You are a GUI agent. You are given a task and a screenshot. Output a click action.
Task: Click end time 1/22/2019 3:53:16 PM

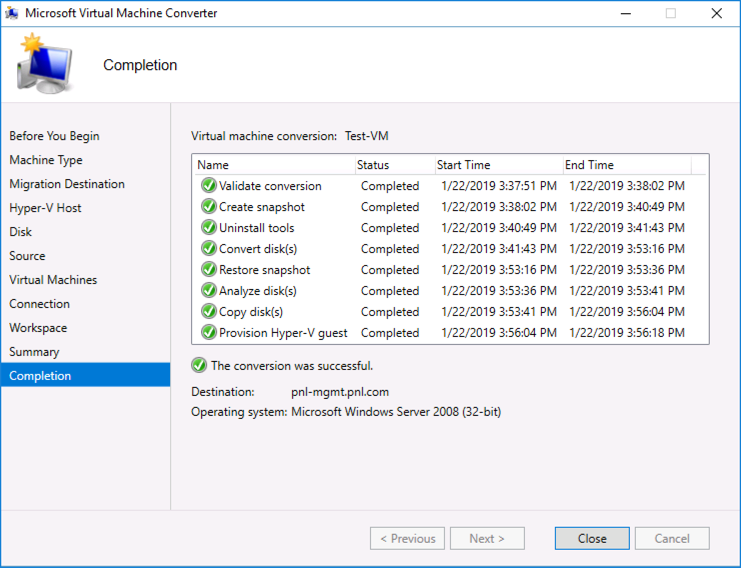pos(627,249)
